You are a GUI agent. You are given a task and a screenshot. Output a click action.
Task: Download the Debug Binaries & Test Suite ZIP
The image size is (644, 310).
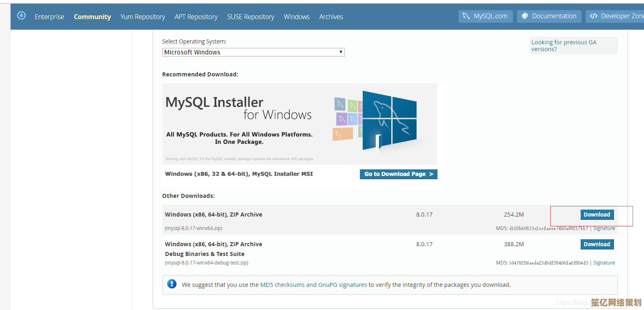[x=597, y=244]
